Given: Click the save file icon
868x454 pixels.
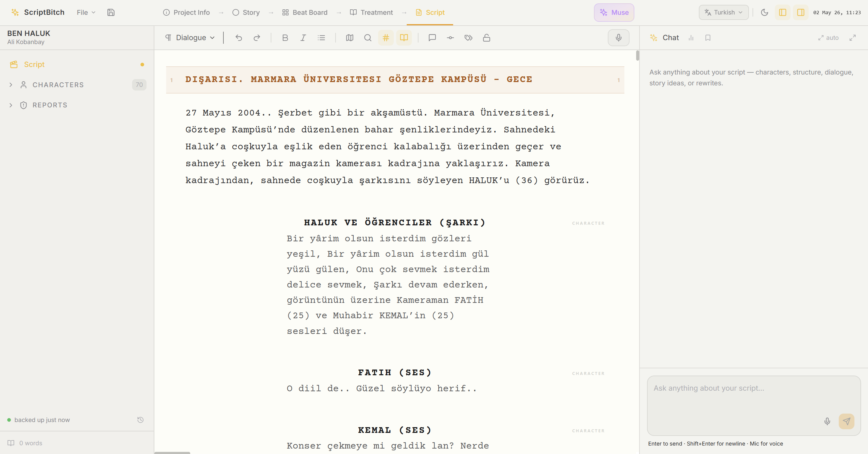Looking at the screenshot, I should click(111, 12).
